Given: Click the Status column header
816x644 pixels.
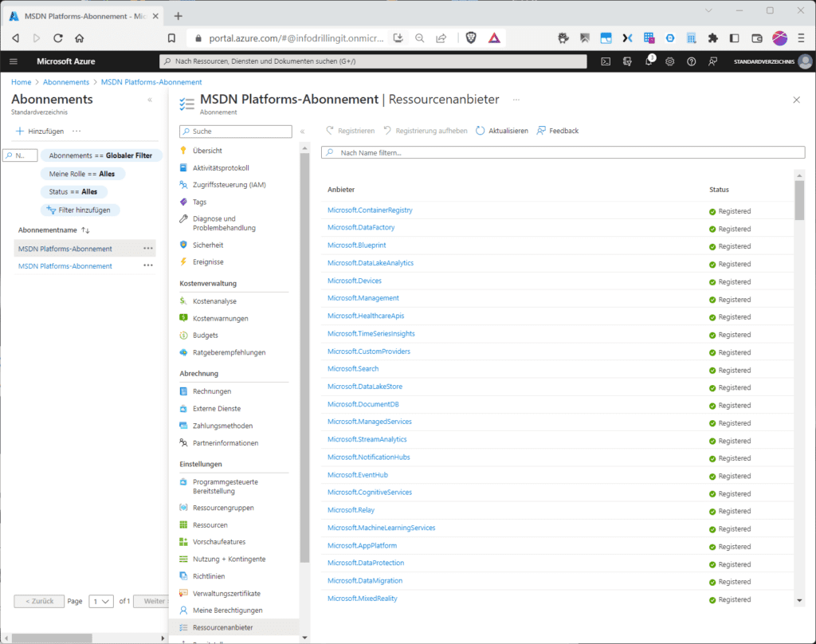Looking at the screenshot, I should coord(719,190).
